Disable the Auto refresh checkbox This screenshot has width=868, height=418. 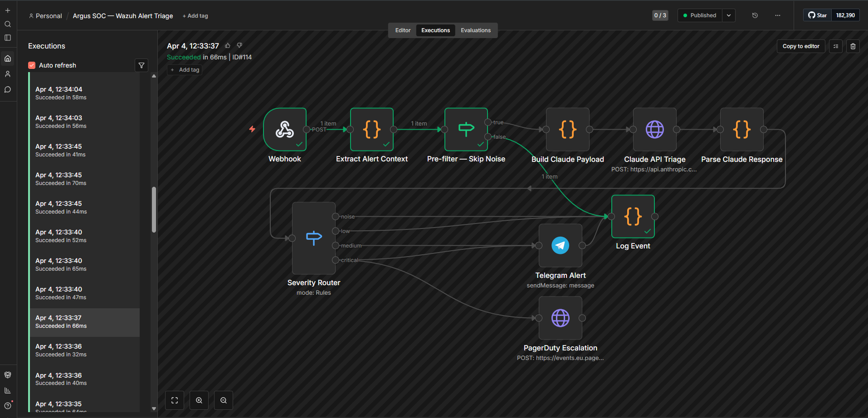32,65
